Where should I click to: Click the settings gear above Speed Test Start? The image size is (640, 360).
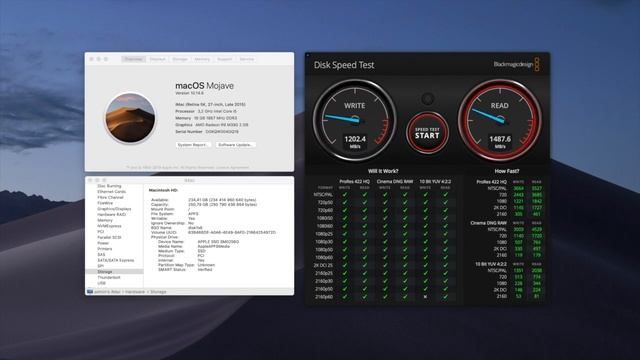427,99
